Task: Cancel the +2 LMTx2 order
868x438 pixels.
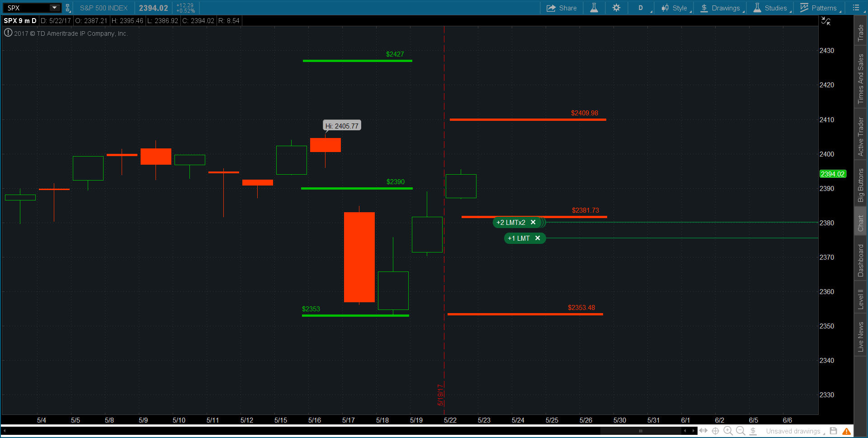Action: click(533, 222)
